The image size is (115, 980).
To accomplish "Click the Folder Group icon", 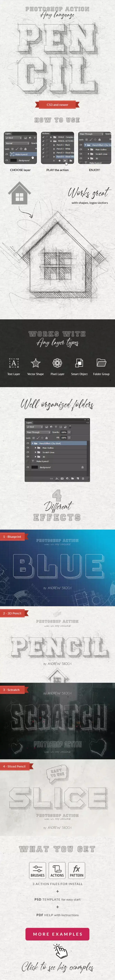I will click(x=101, y=362).
